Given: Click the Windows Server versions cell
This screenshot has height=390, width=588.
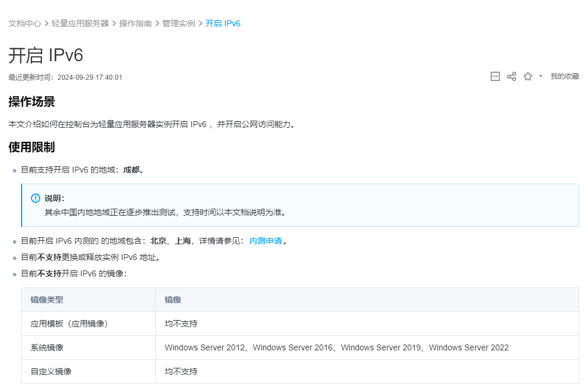Looking at the screenshot, I should [x=337, y=347].
